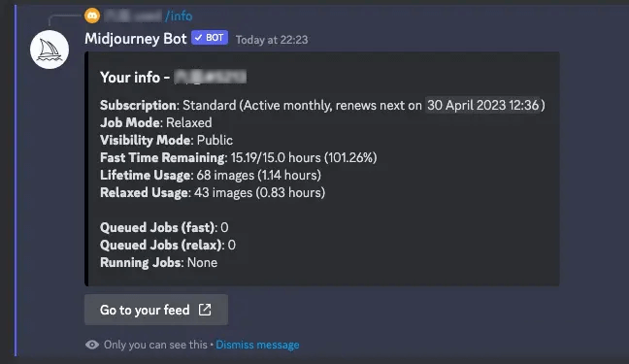Viewport: 629px width, 364px height.
Task: Open the /info command reference
Action: [179, 17]
